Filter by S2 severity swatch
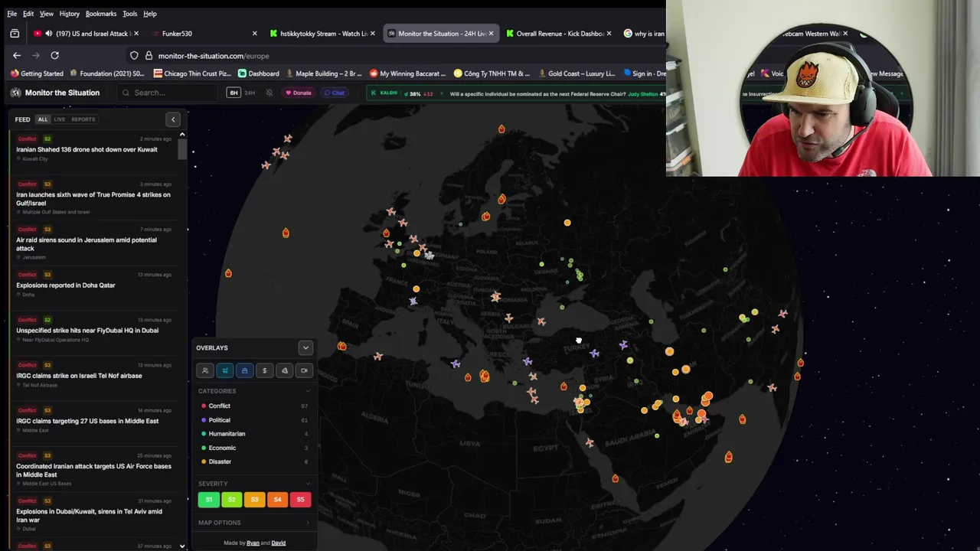This screenshot has width=980, height=551. coord(231,500)
